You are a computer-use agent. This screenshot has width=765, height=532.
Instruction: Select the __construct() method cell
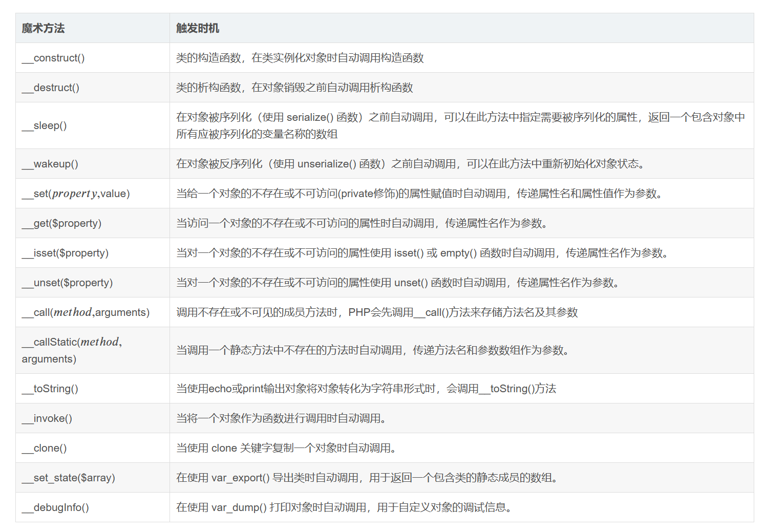93,58
